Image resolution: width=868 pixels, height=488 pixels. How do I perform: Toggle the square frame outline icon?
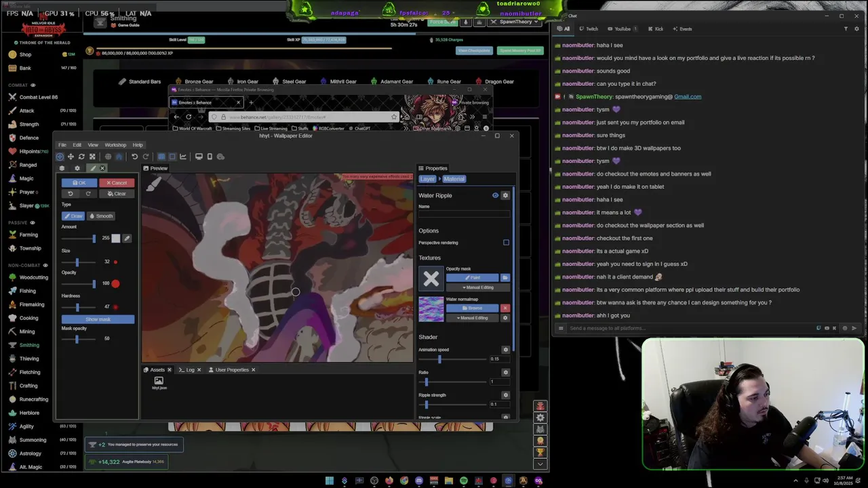pyautogui.click(x=172, y=157)
